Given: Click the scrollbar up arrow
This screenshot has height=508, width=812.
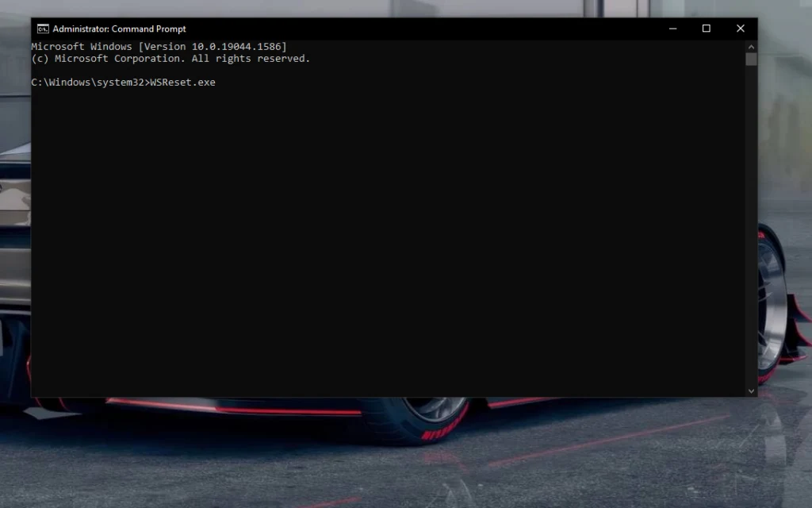Looking at the screenshot, I should click(x=751, y=47).
